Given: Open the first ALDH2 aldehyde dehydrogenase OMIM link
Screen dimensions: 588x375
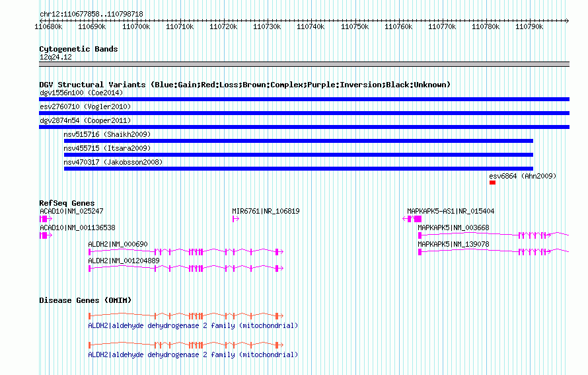Looking at the screenshot, I should coord(193,326).
